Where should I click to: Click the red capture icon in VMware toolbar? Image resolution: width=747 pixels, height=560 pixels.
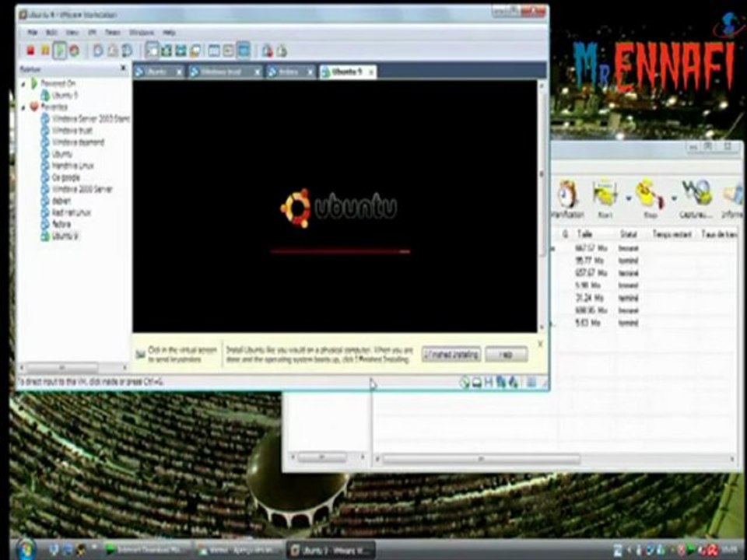(x=267, y=50)
